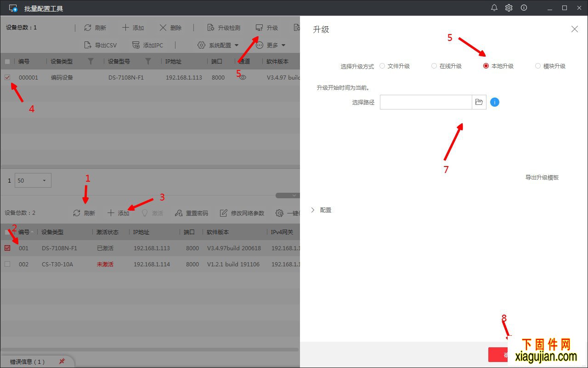Click the lower table's horizontal scrollbar
This screenshot has height=368, width=588.
click(x=150, y=350)
